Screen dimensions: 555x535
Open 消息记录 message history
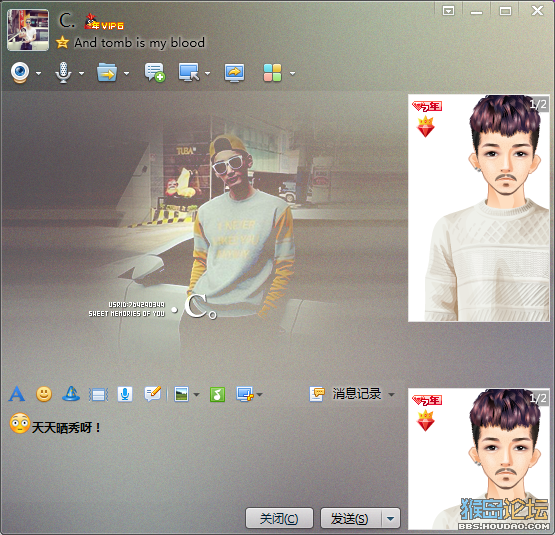345,394
